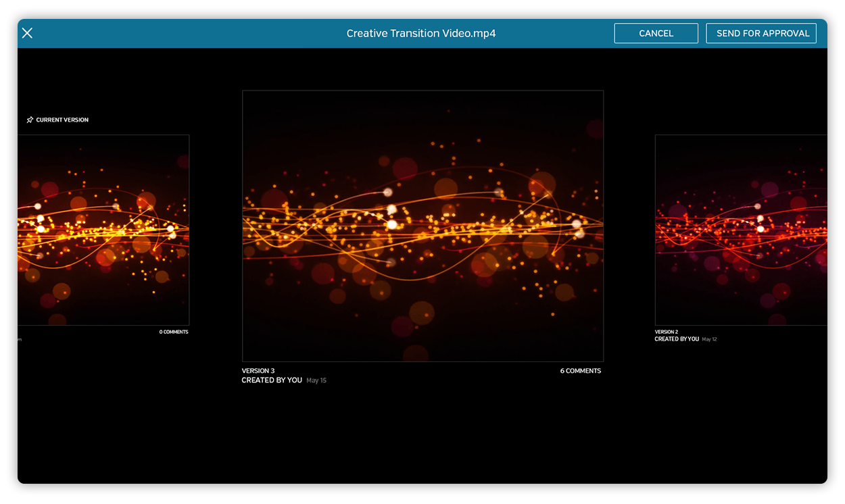The width and height of the screenshot is (845, 504).
Task: Click CREATED BY YOU under Version 3
Action: point(272,380)
